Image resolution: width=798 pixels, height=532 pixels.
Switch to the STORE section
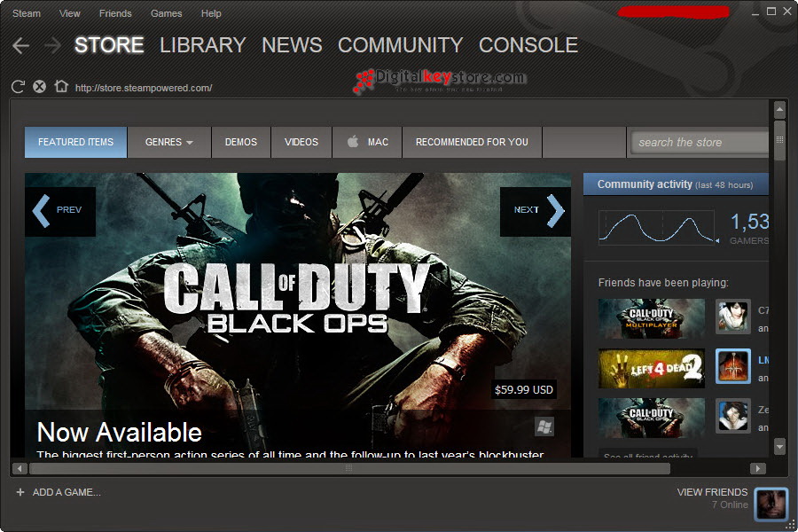[109, 45]
